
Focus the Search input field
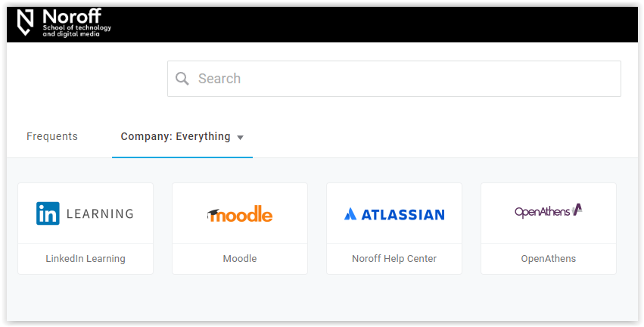tap(394, 79)
